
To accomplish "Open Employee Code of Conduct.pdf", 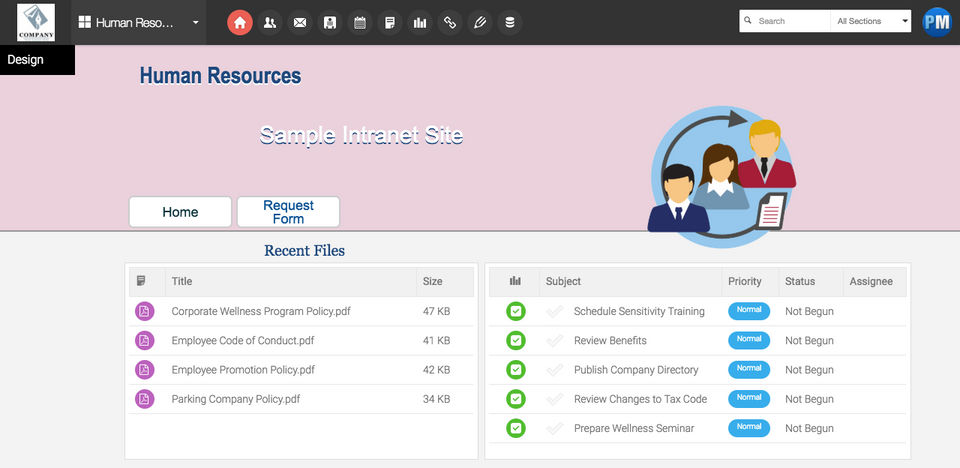I will pos(242,341).
